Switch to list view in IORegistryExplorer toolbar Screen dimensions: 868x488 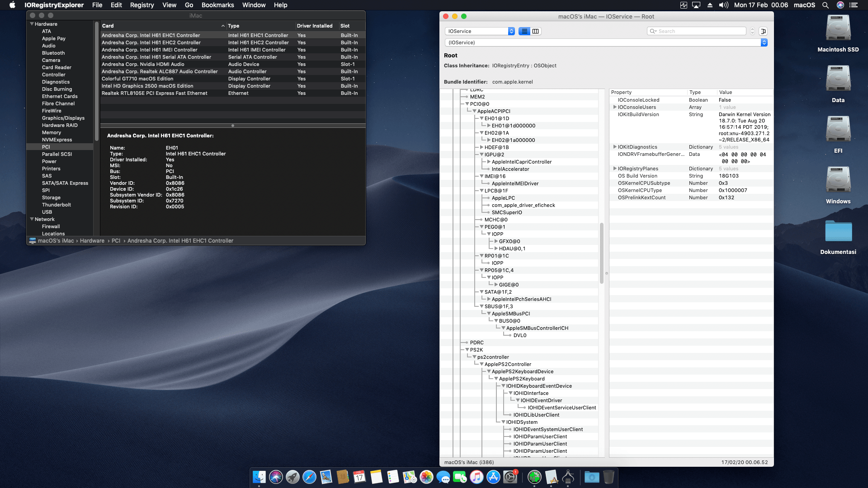click(x=524, y=31)
